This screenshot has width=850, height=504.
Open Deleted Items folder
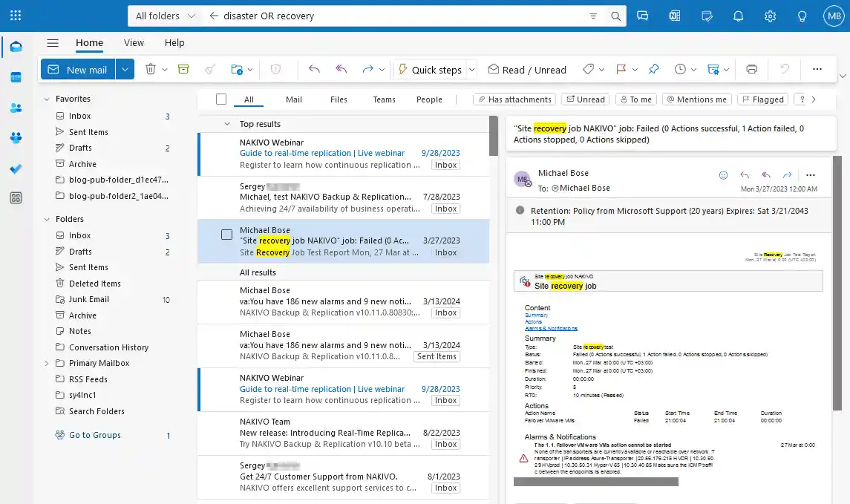[95, 284]
